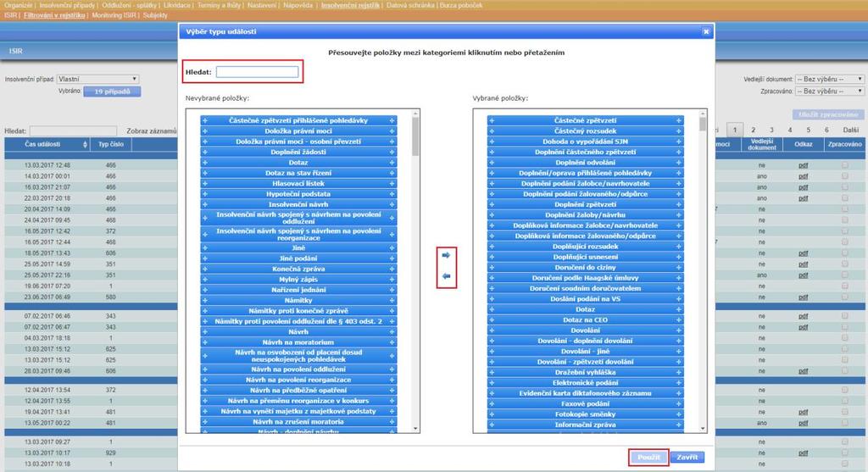The width and height of the screenshot is (868, 472).
Task: Open Monitoring ISIR submenu
Action: tap(114, 15)
